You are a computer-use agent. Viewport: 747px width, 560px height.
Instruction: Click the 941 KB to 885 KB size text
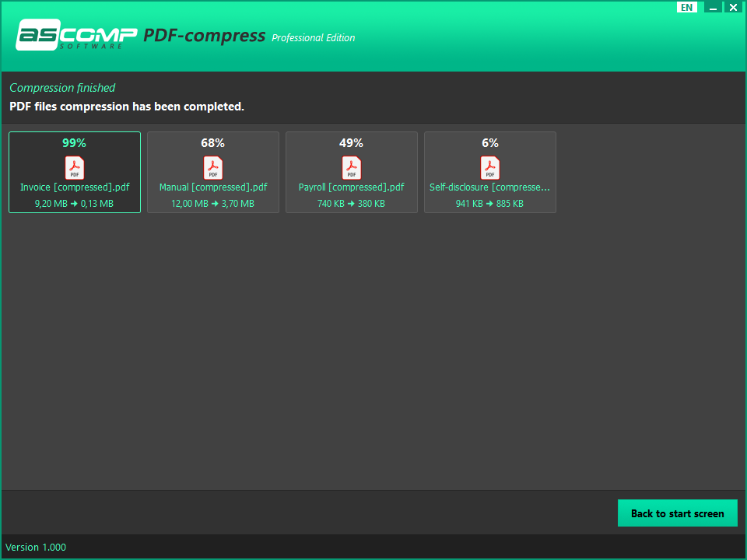[x=490, y=204]
